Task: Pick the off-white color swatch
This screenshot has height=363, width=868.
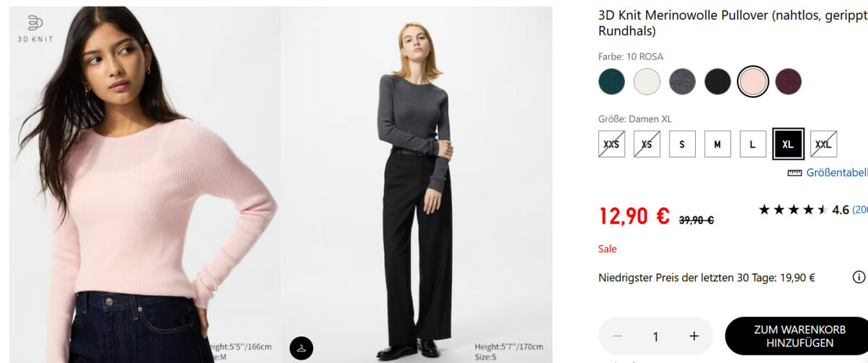Action: click(x=647, y=82)
